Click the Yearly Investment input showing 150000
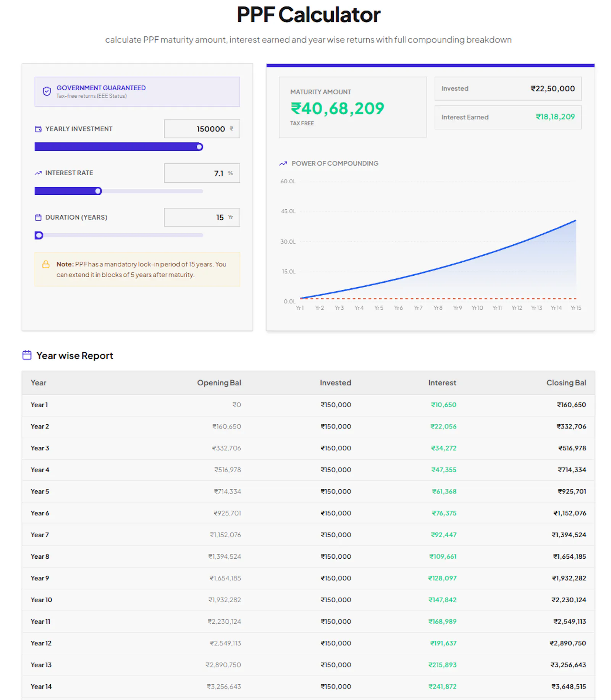The image size is (611, 700). (202, 129)
